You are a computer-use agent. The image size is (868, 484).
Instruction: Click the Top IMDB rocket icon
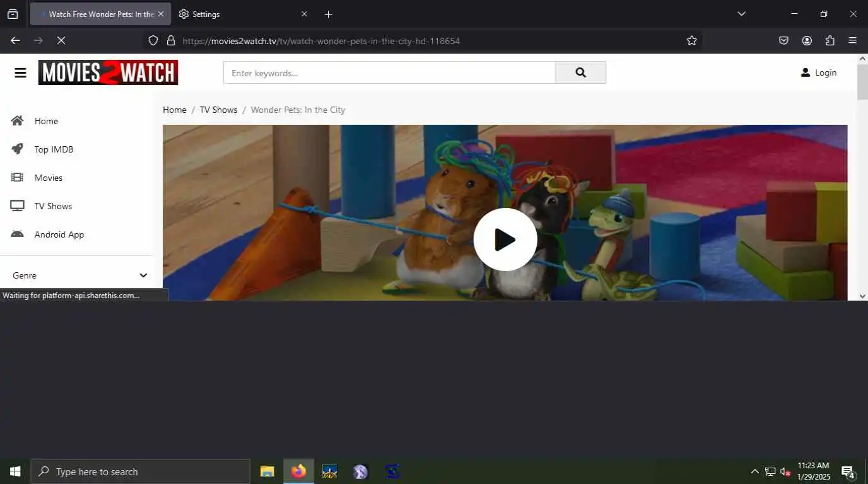point(17,149)
